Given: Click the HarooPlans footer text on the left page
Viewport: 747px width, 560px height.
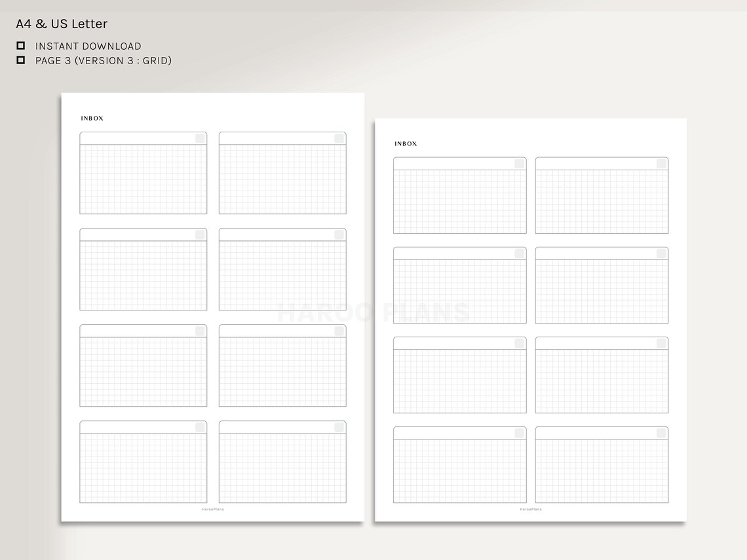Looking at the screenshot, I should [212, 508].
